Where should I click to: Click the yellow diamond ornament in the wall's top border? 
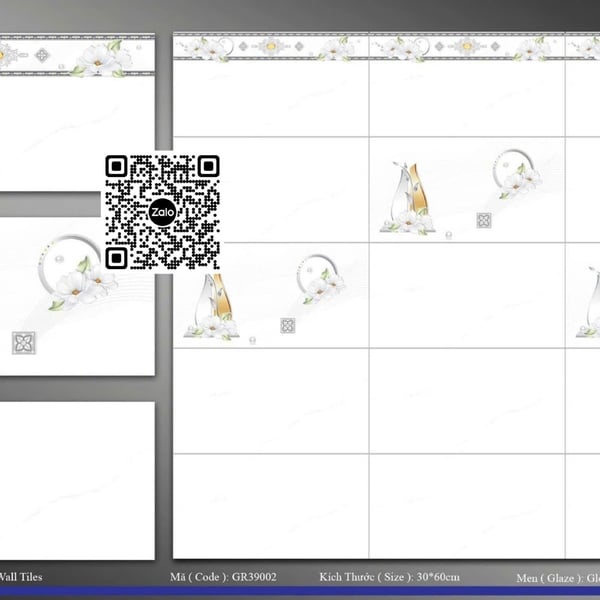pyautogui.click(x=270, y=46)
